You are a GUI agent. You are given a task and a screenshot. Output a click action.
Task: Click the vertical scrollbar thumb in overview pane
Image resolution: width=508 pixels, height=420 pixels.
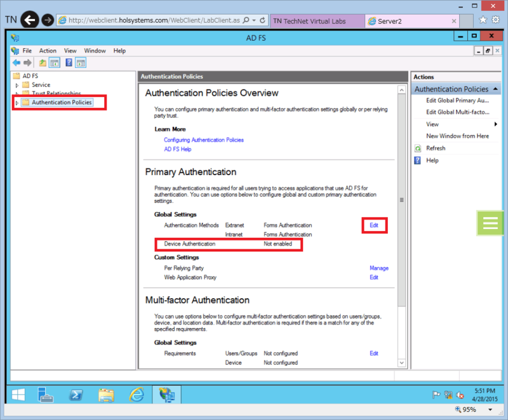pos(402,200)
